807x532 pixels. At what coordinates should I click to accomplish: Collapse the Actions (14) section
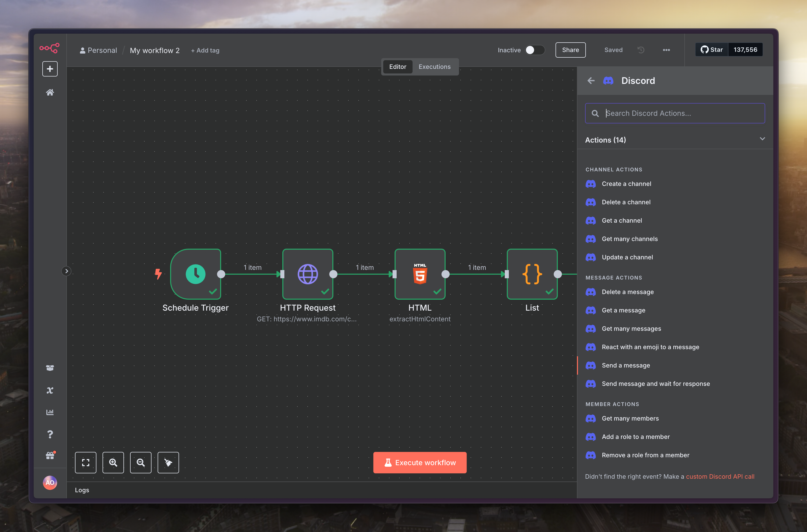(762, 139)
